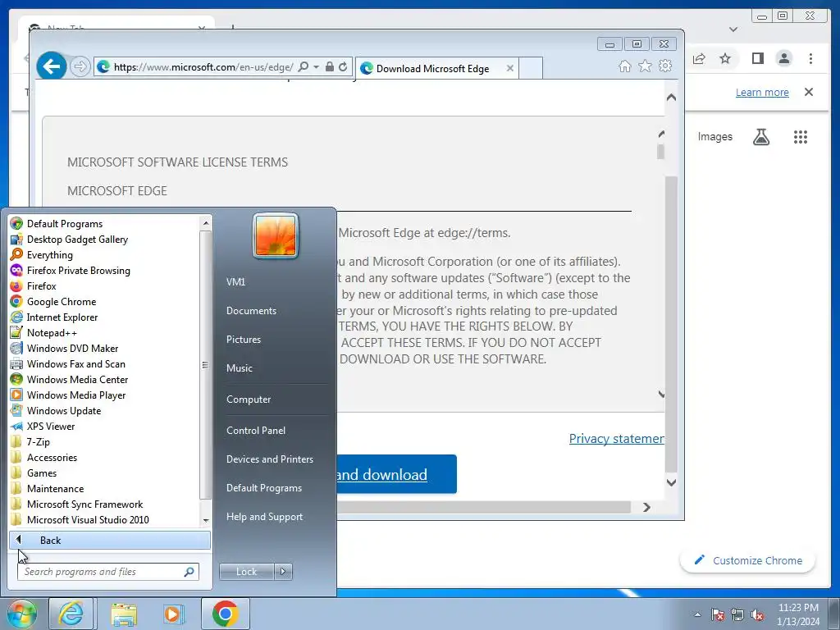Open Control Panel
The height and width of the screenshot is (630, 840).
coord(256,430)
